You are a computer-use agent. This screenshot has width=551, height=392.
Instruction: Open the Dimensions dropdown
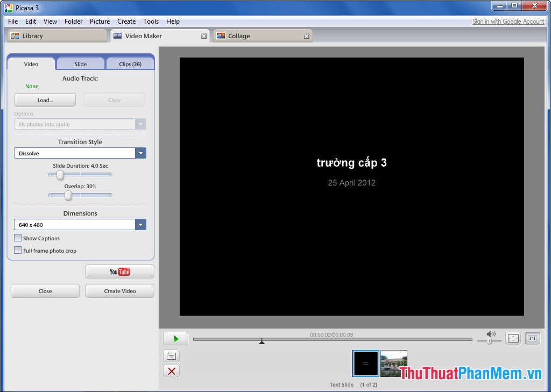coord(140,224)
